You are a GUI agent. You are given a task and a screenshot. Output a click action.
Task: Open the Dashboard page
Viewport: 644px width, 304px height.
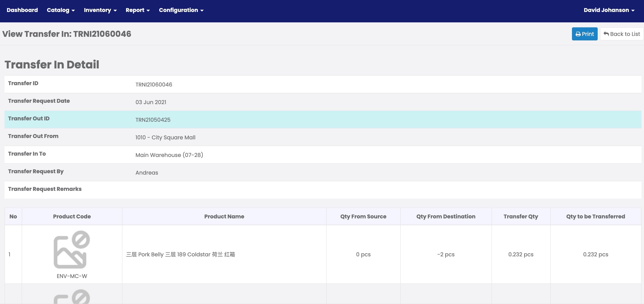click(22, 10)
